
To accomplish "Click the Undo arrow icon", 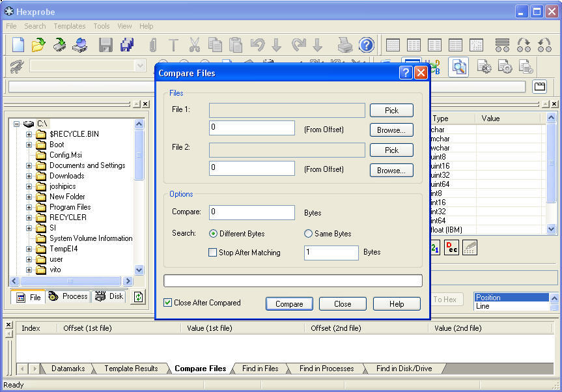I will coord(257,45).
